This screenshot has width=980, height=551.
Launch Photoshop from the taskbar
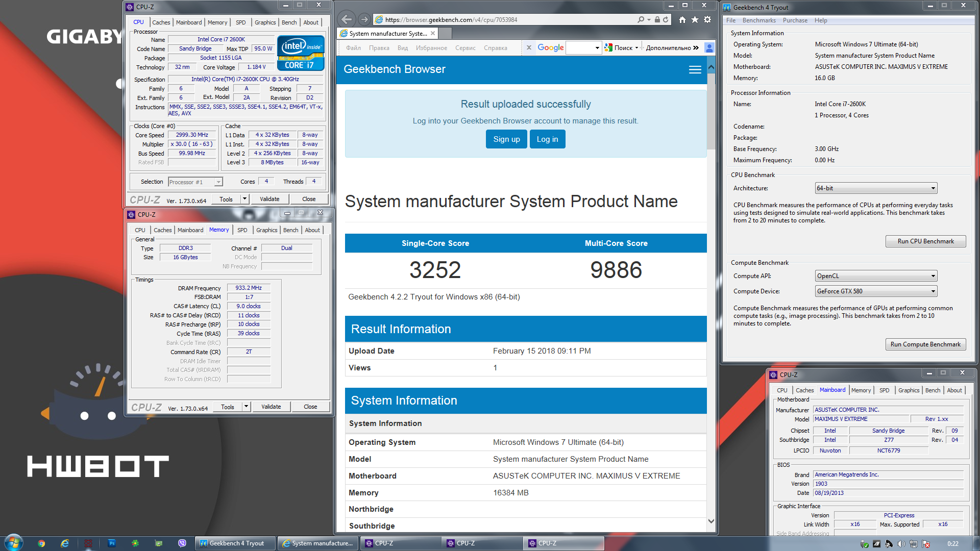coord(112,543)
